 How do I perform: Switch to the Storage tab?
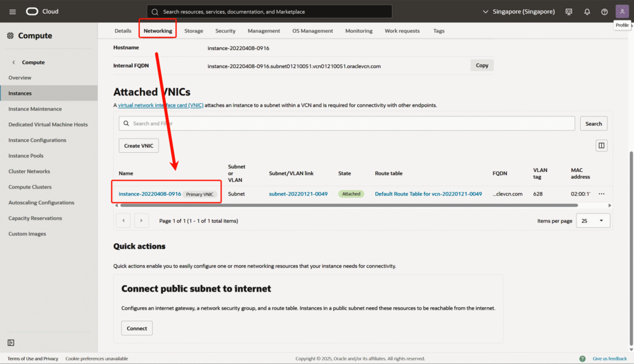tap(194, 31)
